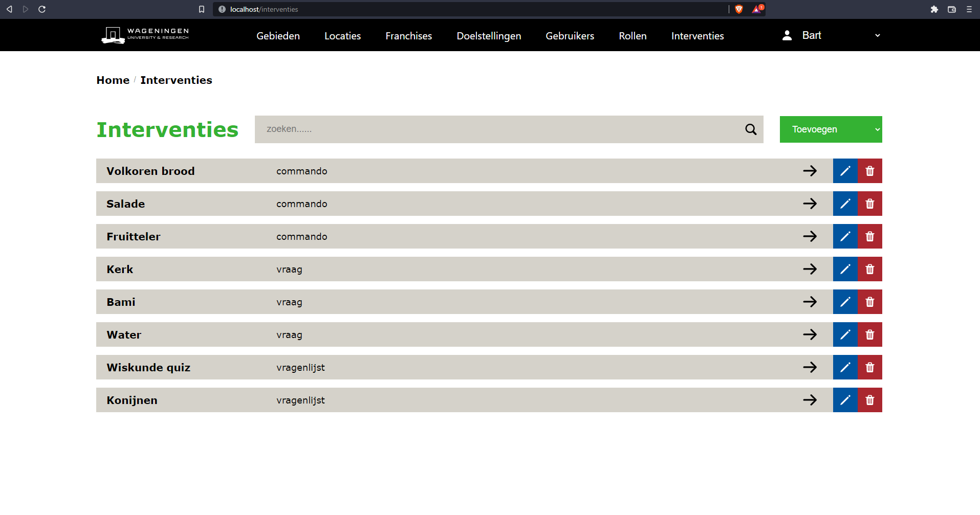
Task: Go to Gebieden in the navbar
Action: pyautogui.click(x=278, y=36)
